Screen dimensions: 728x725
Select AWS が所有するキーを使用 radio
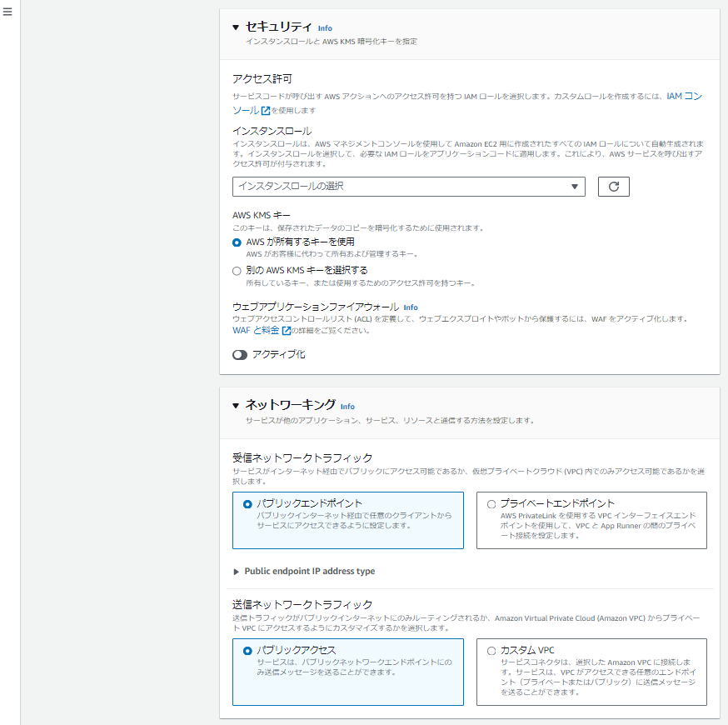(237, 242)
